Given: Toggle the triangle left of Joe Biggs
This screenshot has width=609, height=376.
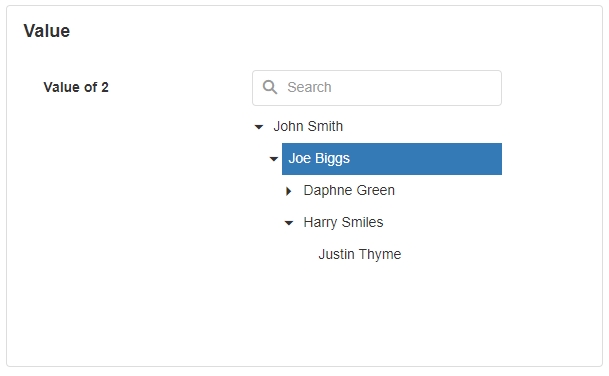Looking at the screenshot, I should click(x=274, y=159).
